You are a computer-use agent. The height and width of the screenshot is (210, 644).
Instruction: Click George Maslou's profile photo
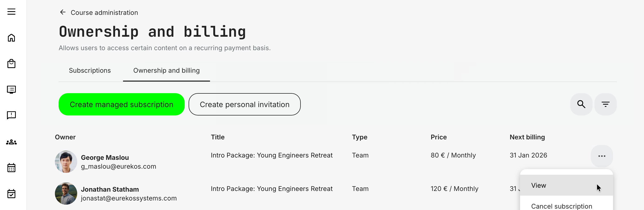point(66,161)
